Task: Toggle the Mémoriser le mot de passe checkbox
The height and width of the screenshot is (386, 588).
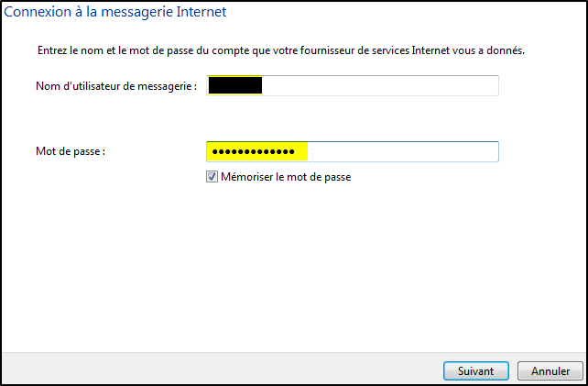Action: 212,177
